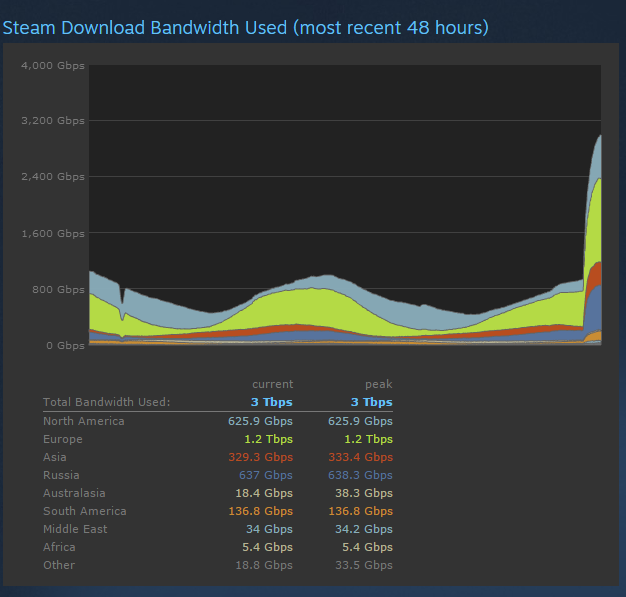Click Australasia peak value 38.3 Gbps
626x597 pixels.
click(364, 493)
